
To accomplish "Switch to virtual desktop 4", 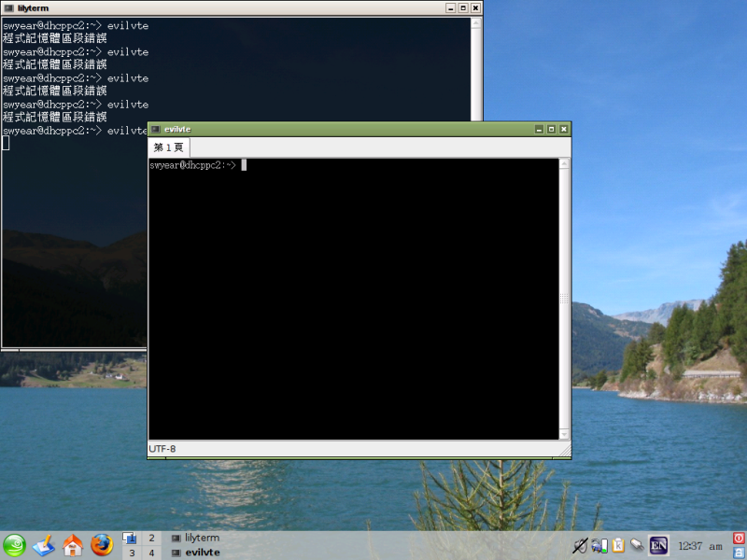I will 151,553.
